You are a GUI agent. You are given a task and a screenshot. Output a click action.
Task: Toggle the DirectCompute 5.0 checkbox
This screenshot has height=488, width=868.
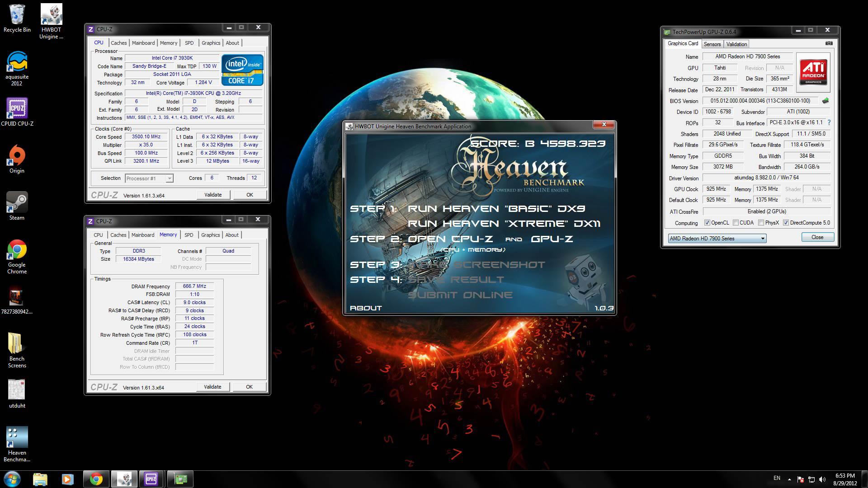pos(786,223)
